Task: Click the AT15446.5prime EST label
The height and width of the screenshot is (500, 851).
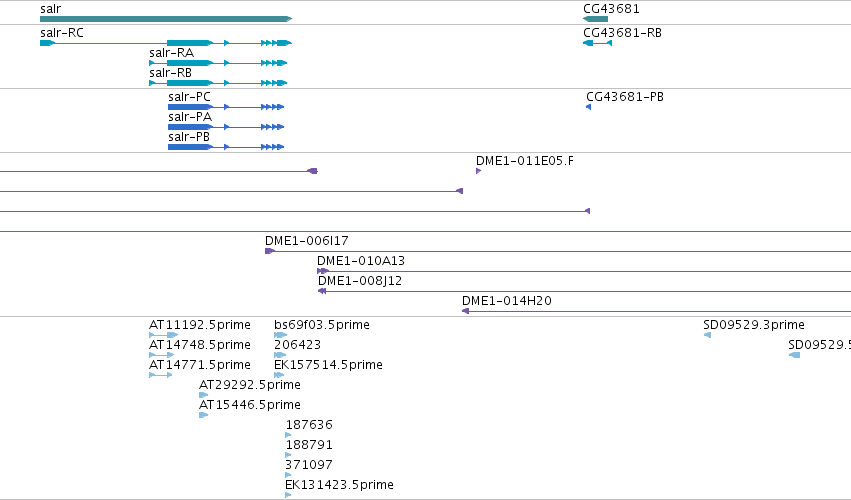Action: 250,405
